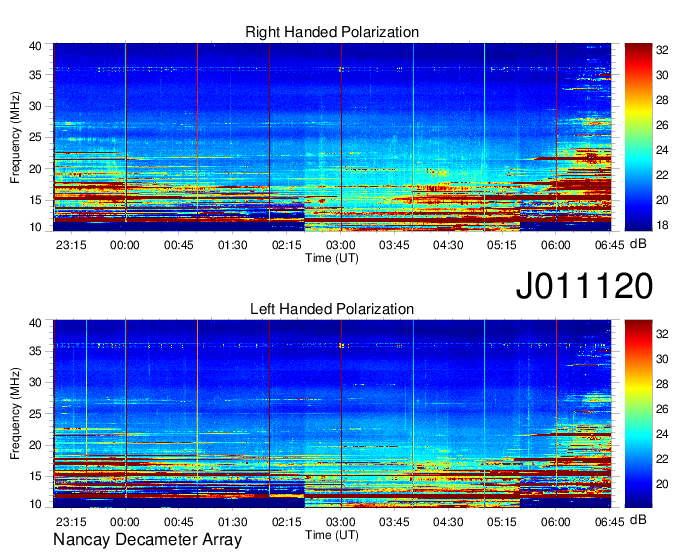Image resolution: width=680 pixels, height=552 pixels.
Task: Click the 03:45 time tick under Left Handed plot
Action: pos(394,522)
